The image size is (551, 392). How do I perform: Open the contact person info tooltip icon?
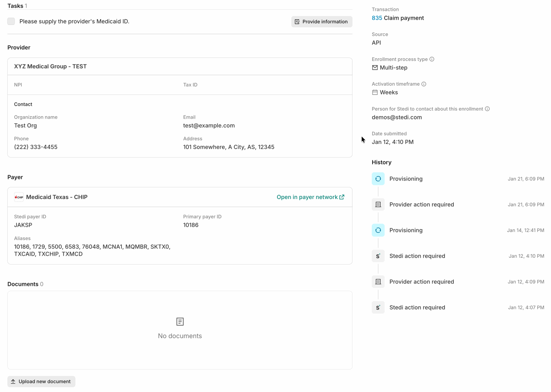(487, 109)
